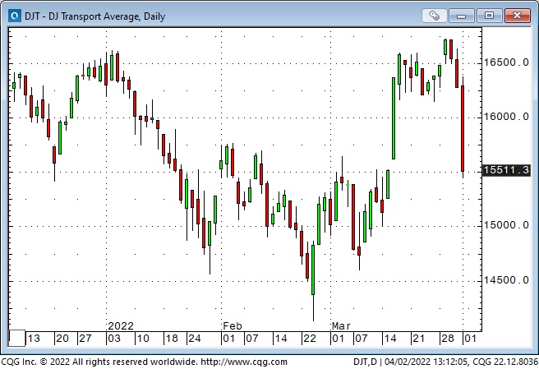Click the Mar month label on time axis

tap(341, 326)
